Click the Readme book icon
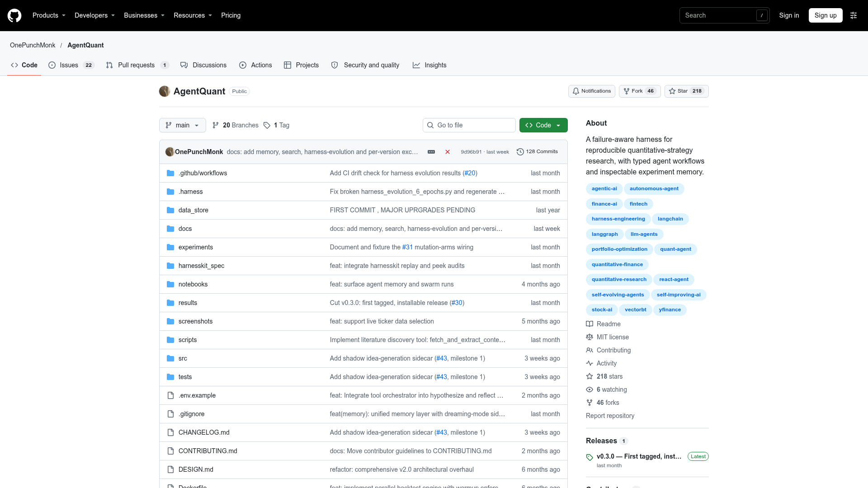 590,324
